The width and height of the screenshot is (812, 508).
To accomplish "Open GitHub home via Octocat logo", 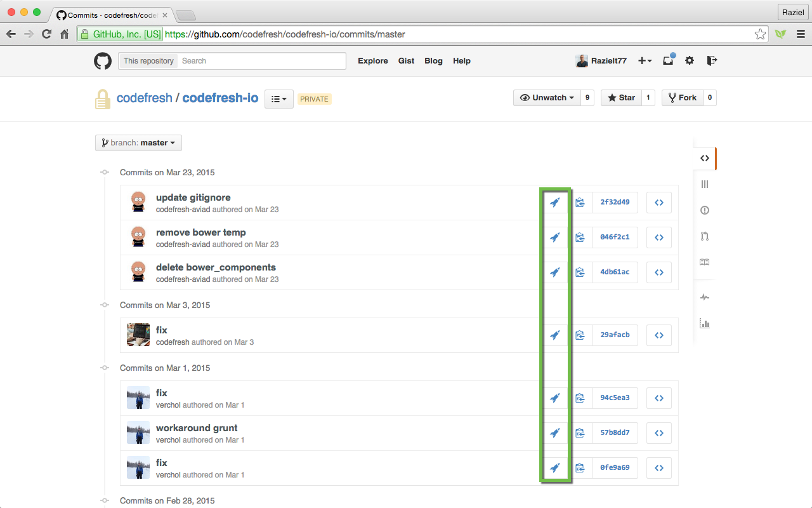I will click(x=103, y=61).
